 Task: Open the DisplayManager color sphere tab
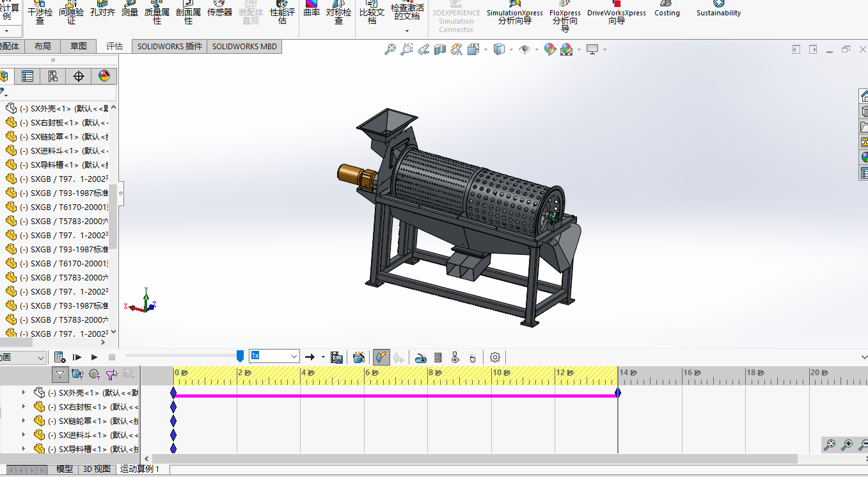pos(104,76)
